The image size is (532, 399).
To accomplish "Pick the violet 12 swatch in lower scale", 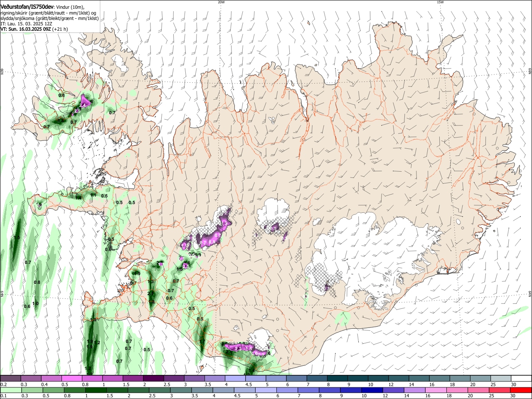I will point(394,390).
